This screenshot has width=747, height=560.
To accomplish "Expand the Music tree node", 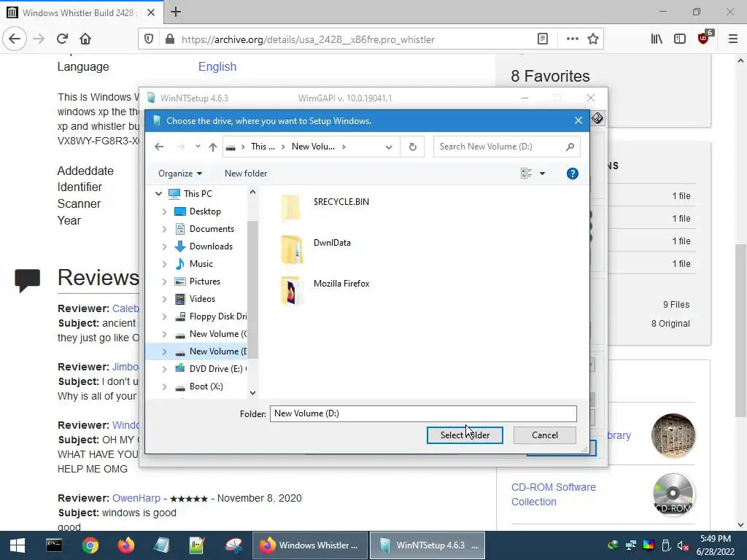I will tap(164, 264).
